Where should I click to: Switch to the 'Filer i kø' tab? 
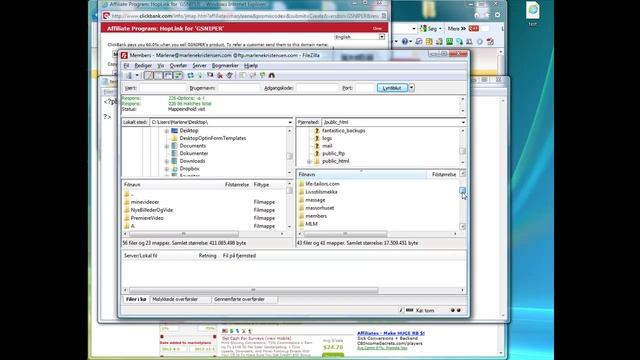point(136,300)
